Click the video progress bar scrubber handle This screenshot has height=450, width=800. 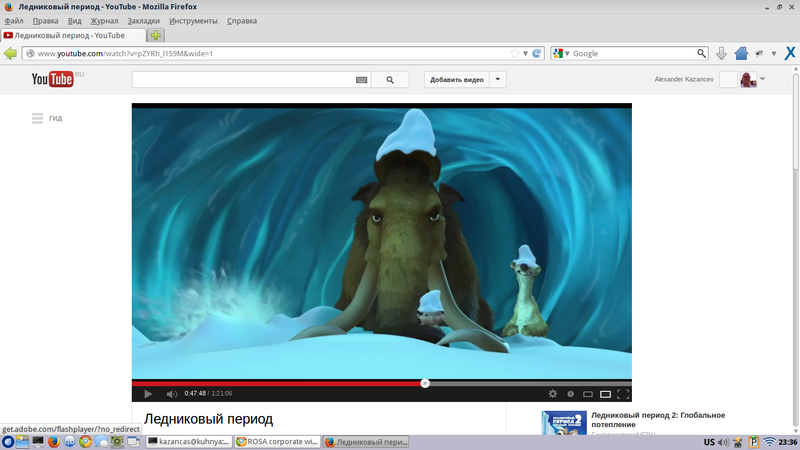pyautogui.click(x=425, y=383)
